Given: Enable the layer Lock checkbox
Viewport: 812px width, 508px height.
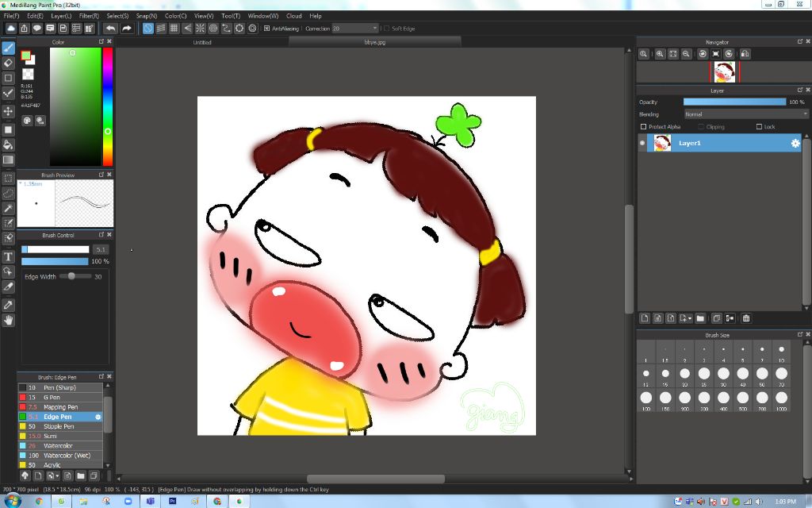Looking at the screenshot, I should click(x=759, y=127).
